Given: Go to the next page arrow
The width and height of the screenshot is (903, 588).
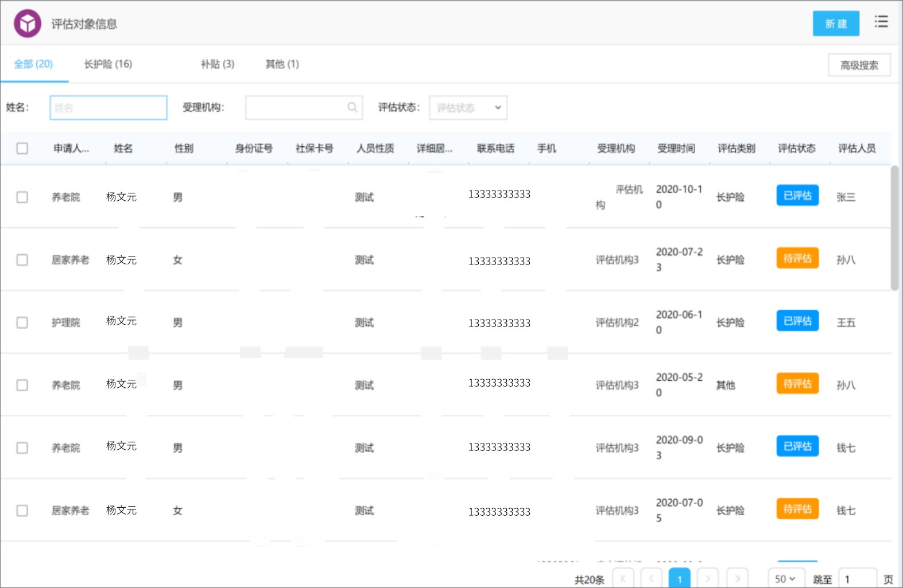Looking at the screenshot, I should pyautogui.click(x=708, y=578).
